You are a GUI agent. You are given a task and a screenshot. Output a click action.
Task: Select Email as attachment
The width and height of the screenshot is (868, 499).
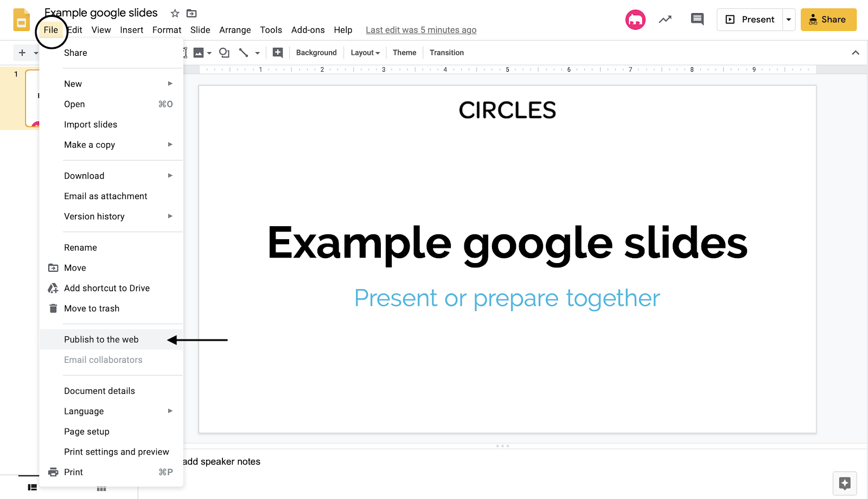click(112, 196)
